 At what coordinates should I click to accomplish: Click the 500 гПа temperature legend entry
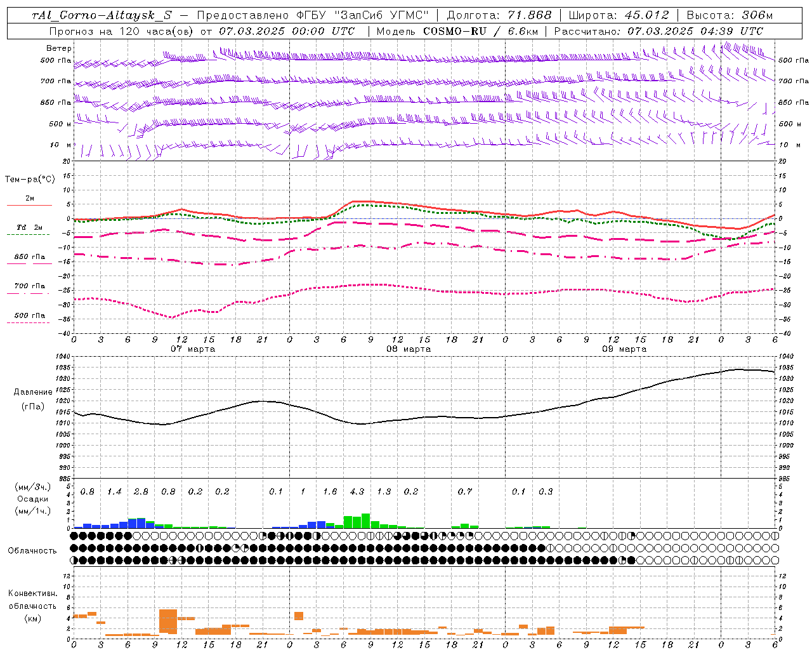tap(30, 315)
